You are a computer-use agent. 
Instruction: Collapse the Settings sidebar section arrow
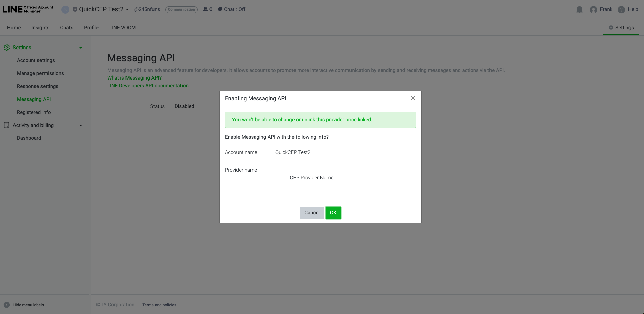coord(81,48)
